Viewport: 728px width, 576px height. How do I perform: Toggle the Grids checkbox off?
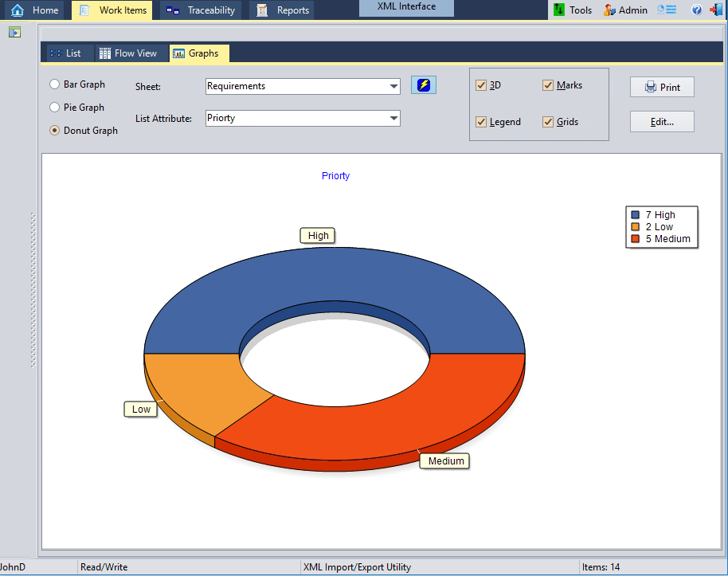pyautogui.click(x=548, y=122)
